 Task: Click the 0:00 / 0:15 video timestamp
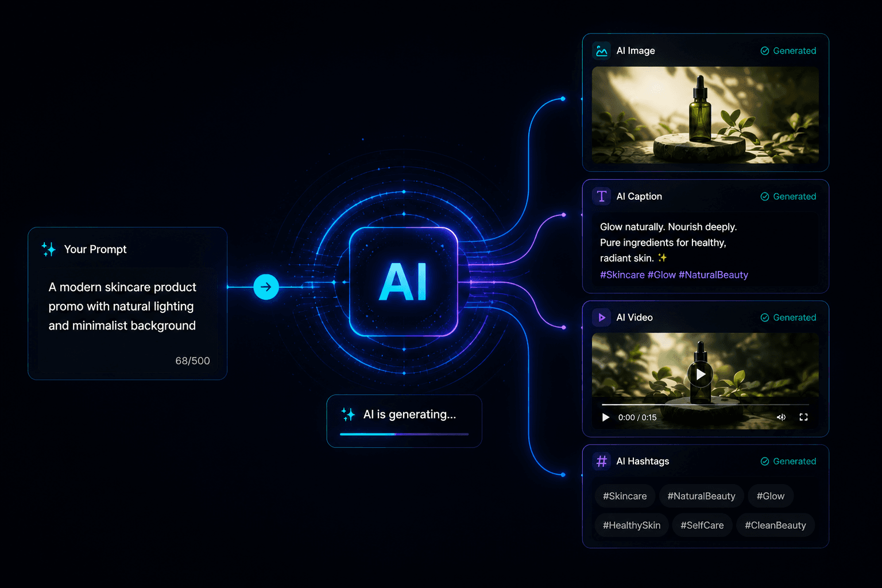pos(637,417)
